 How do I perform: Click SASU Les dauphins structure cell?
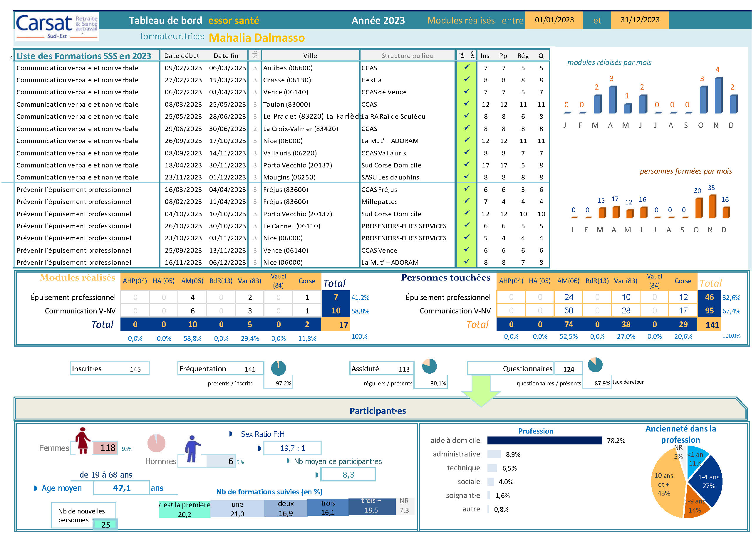(x=390, y=177)
